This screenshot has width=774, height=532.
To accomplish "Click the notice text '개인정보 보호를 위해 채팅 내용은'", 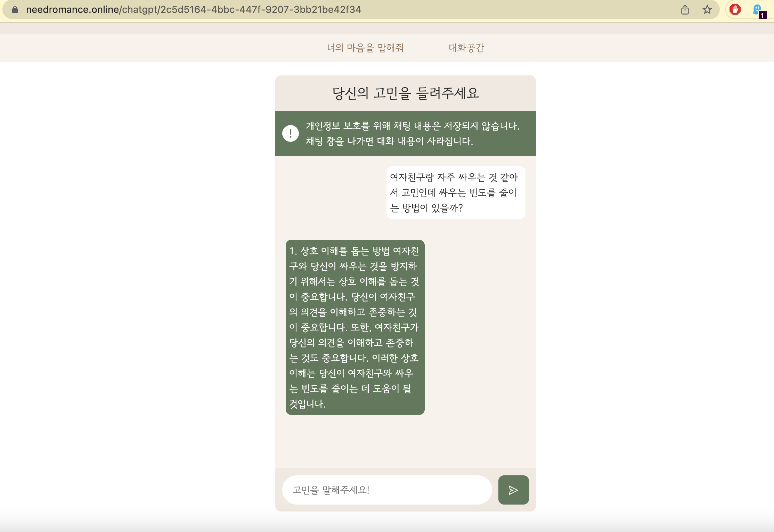I will (413, 126).
